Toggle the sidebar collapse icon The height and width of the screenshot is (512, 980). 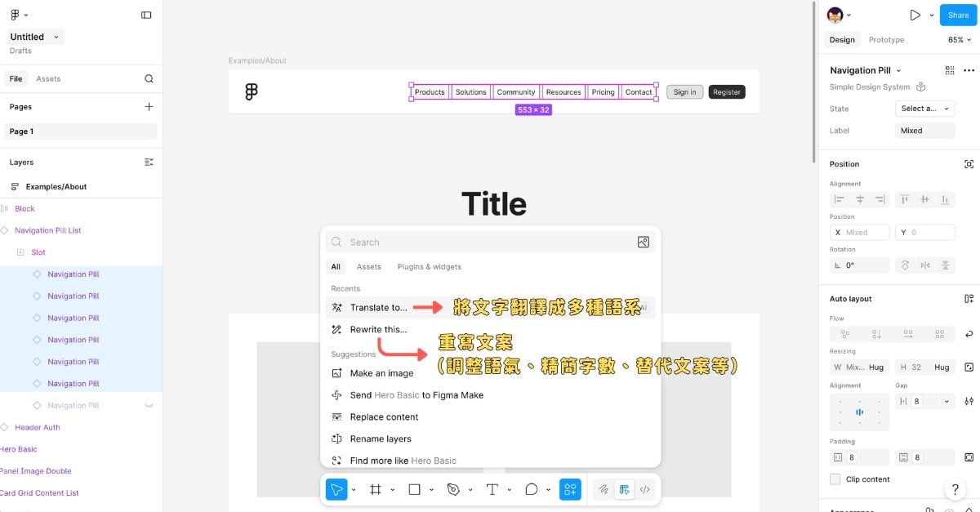pyautogui.click(x=146, y=15)
